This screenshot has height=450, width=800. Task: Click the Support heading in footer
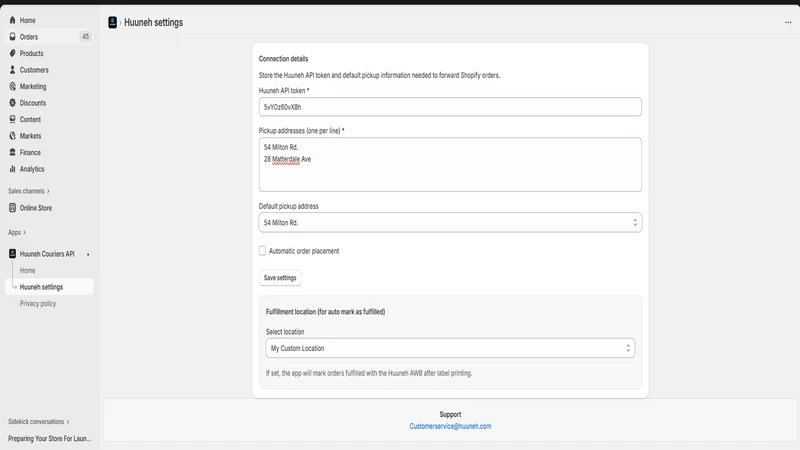(x=450, y=414)
